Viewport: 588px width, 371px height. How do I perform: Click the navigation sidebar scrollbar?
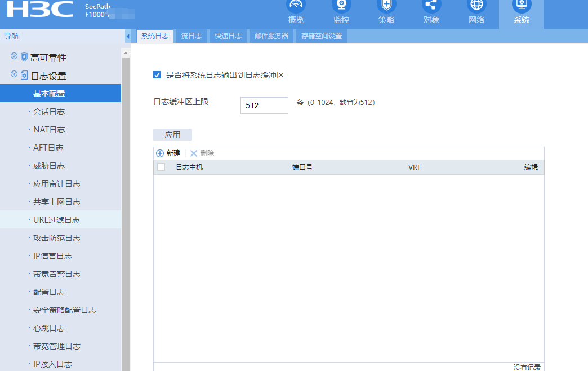click(x=126, y=214)
